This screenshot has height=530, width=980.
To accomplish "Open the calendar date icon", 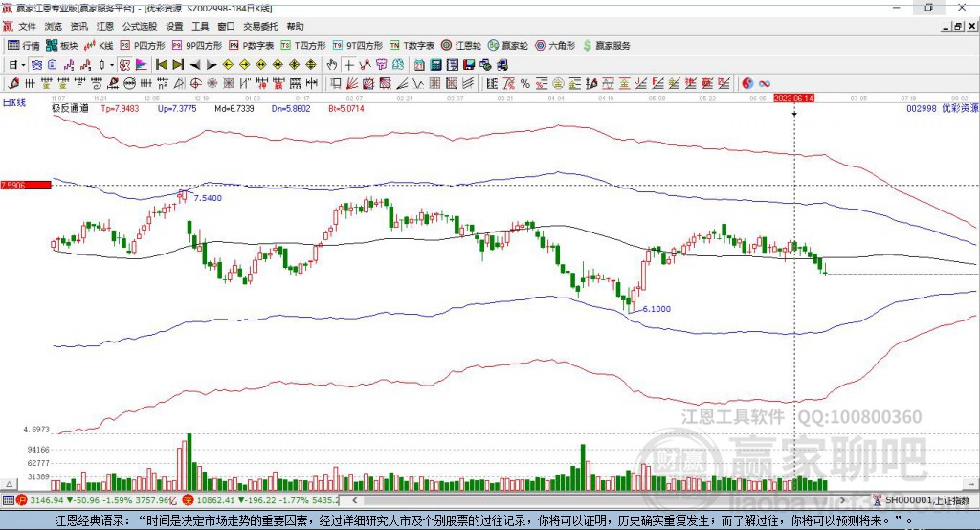I will (x=419, y=65).
